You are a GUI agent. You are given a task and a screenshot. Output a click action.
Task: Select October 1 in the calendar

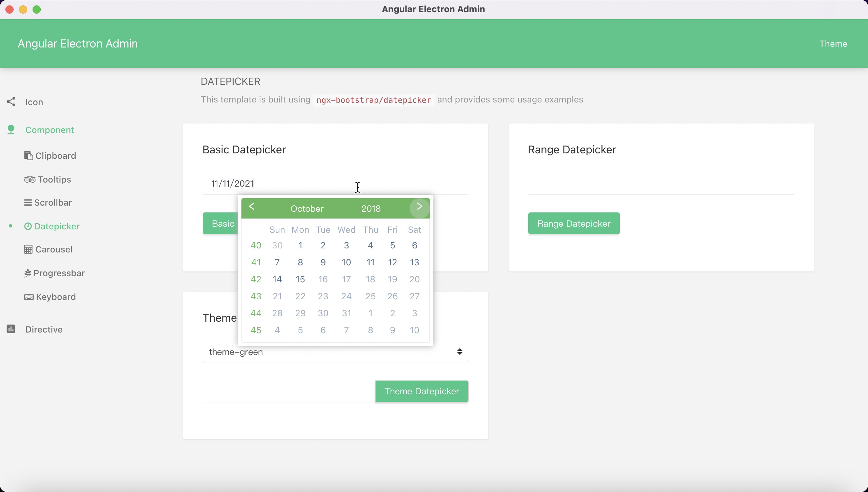pos(300,245)
